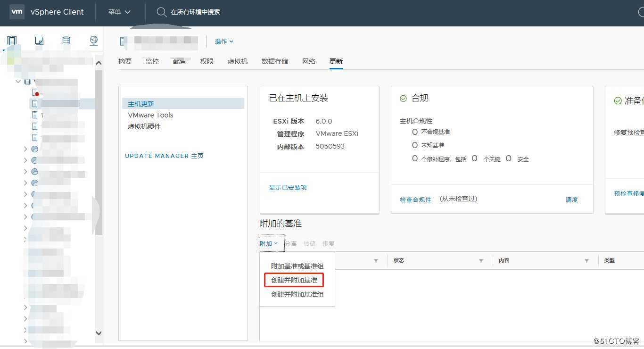Open the 权限 tab

point(207,61)
